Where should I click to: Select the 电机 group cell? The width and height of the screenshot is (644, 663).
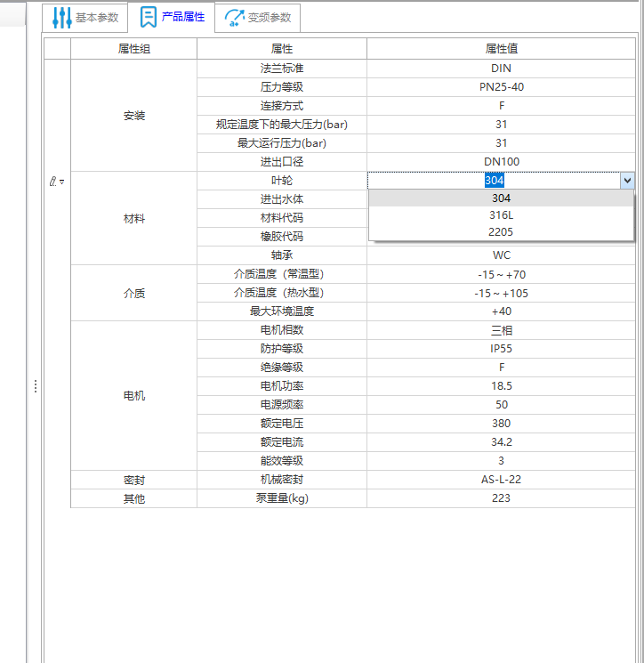134,396
